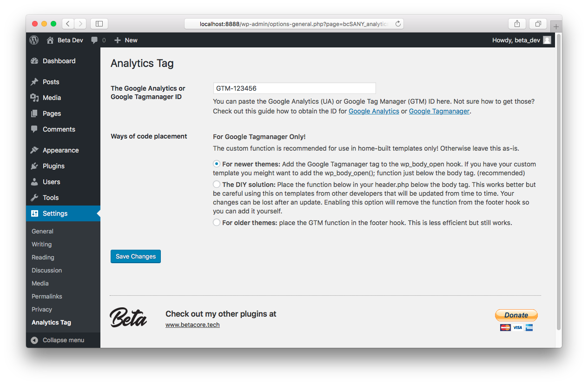Open the Google Tagmanager guide link
This screenshot has height=385, width=588.
point(439,111)
